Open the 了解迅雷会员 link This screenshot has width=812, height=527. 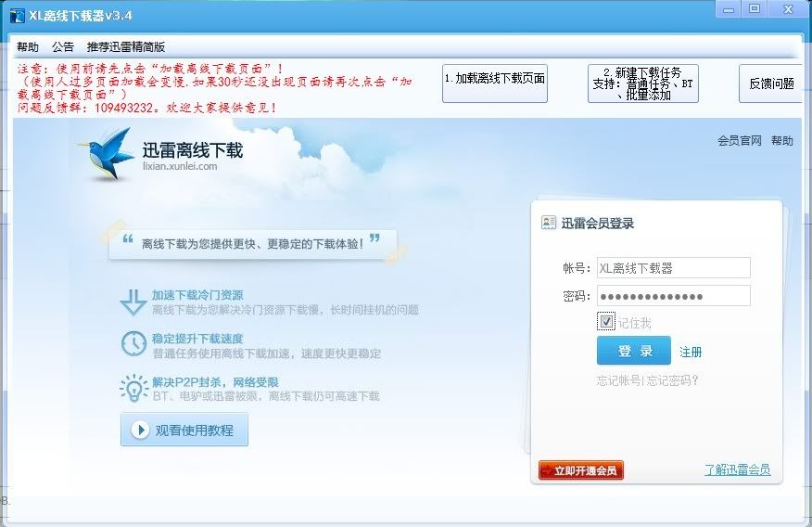pyautogui.click(x=738, y=470)
